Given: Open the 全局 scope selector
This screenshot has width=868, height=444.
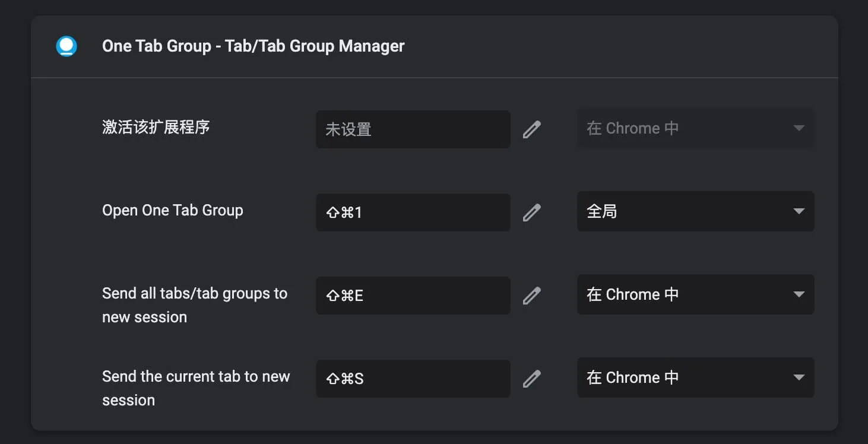Looking at the screenshot, I should coord(695,211).
